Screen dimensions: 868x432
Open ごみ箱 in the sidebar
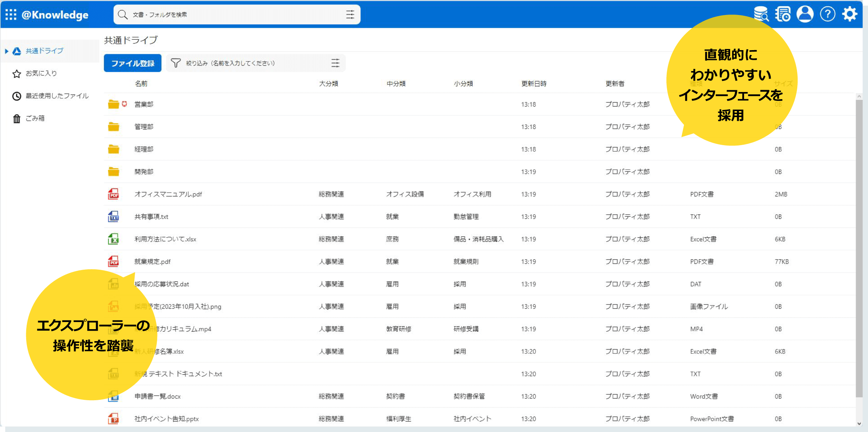coord(35,118)
